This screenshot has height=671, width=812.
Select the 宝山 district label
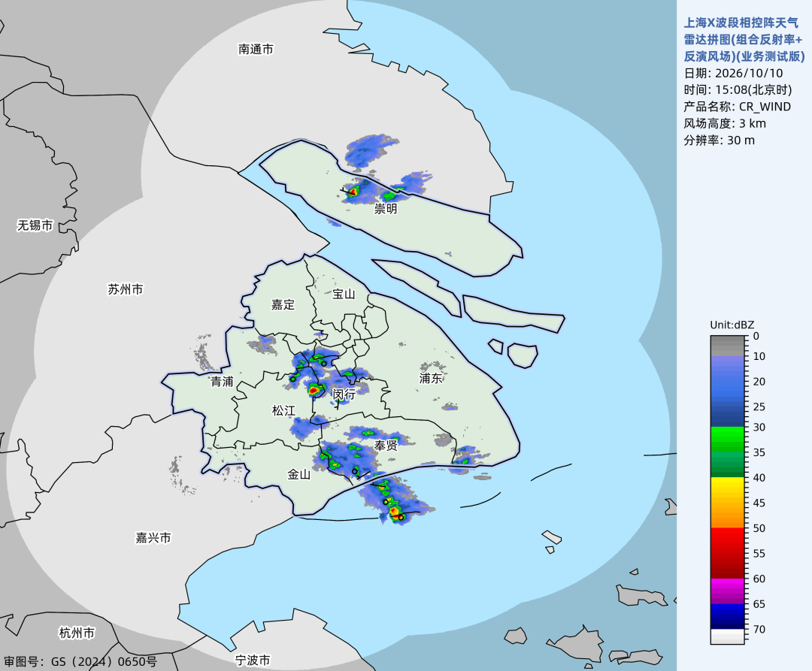click(x=344, y=295)
